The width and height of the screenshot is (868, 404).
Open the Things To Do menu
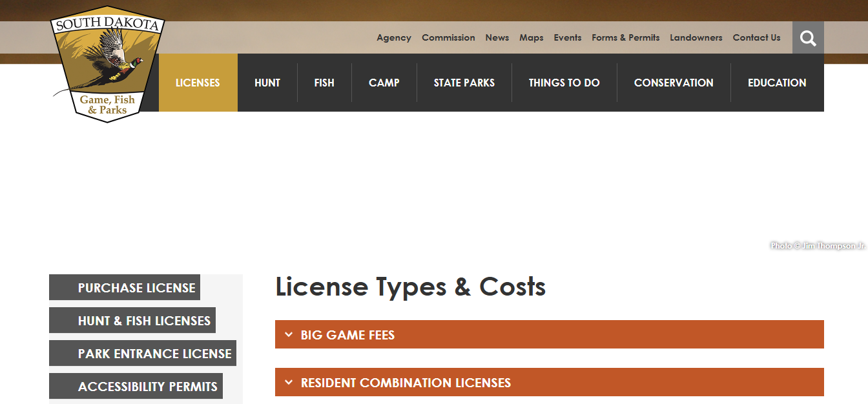(564, 83)
